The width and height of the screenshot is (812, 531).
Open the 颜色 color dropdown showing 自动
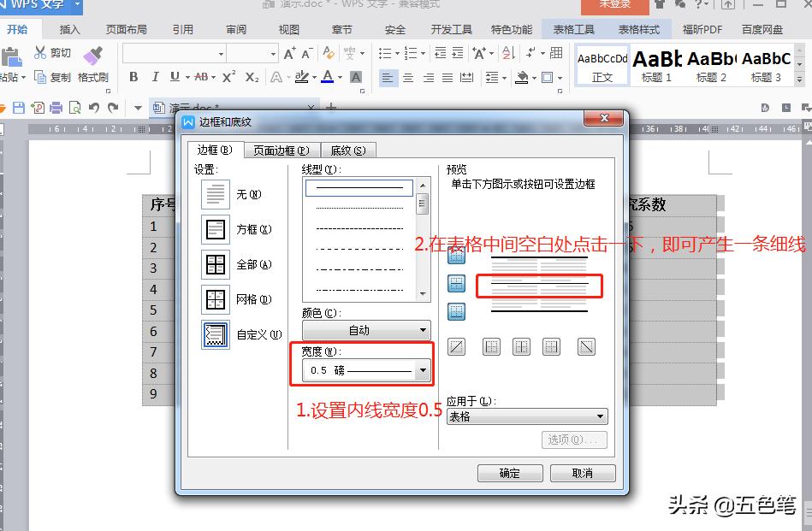pyautogui.click(x=422, y=330)
